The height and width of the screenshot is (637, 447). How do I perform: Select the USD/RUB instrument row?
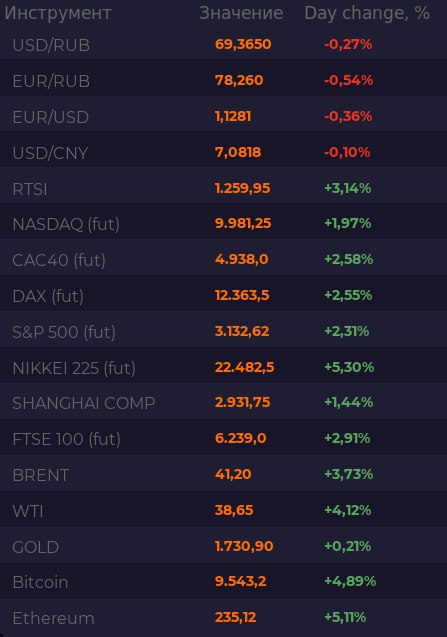[224, 44]
